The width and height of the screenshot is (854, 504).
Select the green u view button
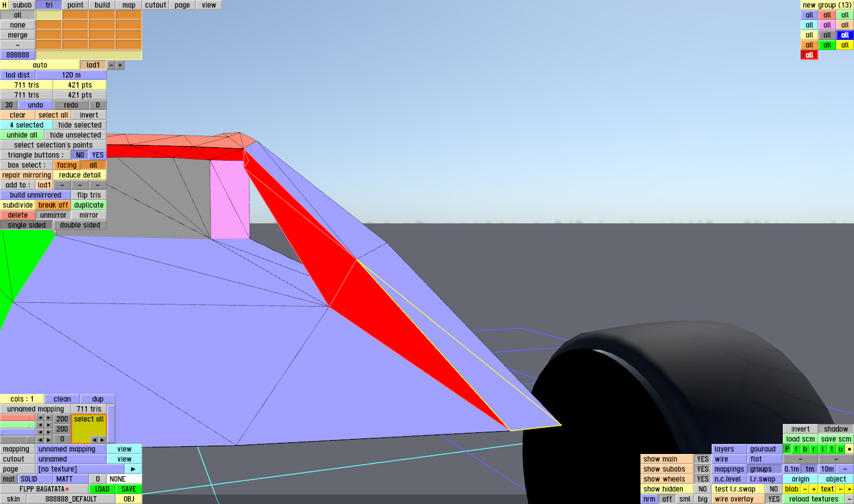click(841, 449)
